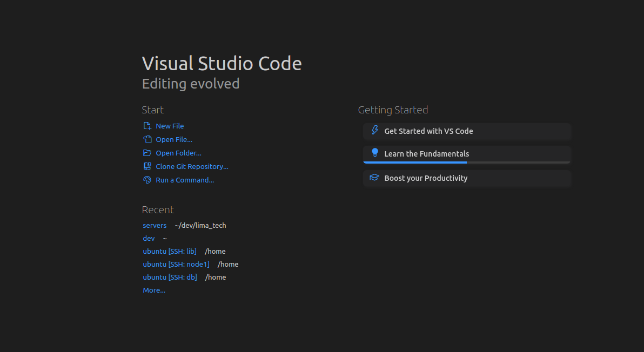Click the graduation cap Productivity icon
The image size is (644, 352).
pyautogui.click(x=374, y=178)
